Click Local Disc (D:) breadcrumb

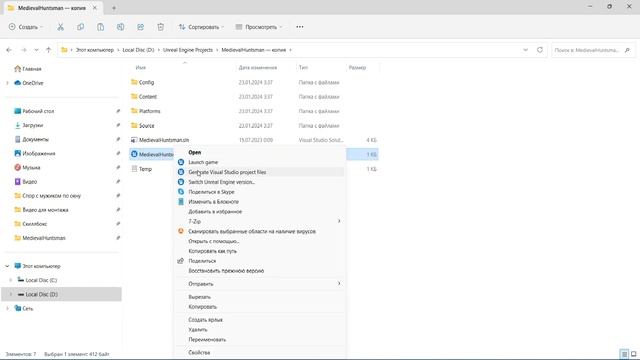[x=138, y=50]
